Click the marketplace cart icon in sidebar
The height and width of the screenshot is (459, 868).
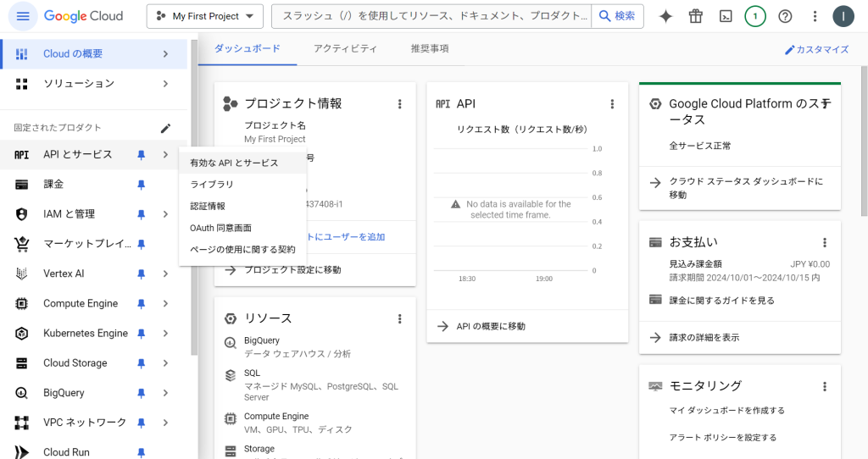(x=21, y=244)
